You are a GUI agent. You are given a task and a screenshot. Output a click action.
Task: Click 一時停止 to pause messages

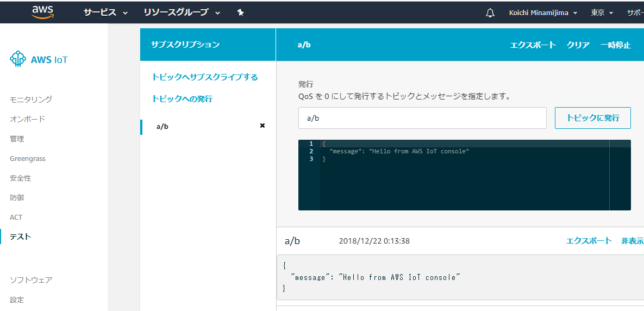point(615,45)
